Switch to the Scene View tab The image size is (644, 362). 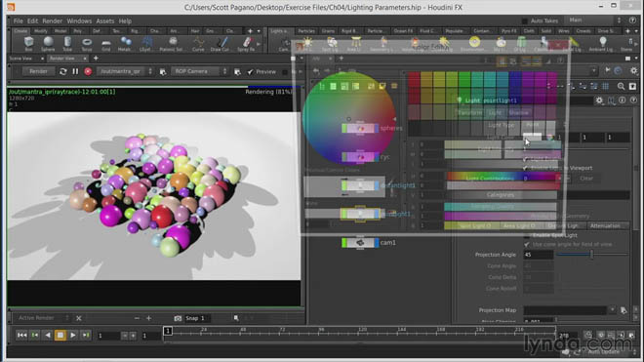coord(20,59)
